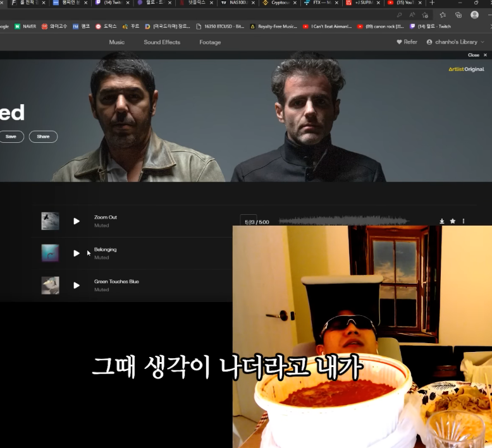Switch to the NAS100 browser tab
Image resolution: width=492 pixels, height=448 pixels.
238,3
